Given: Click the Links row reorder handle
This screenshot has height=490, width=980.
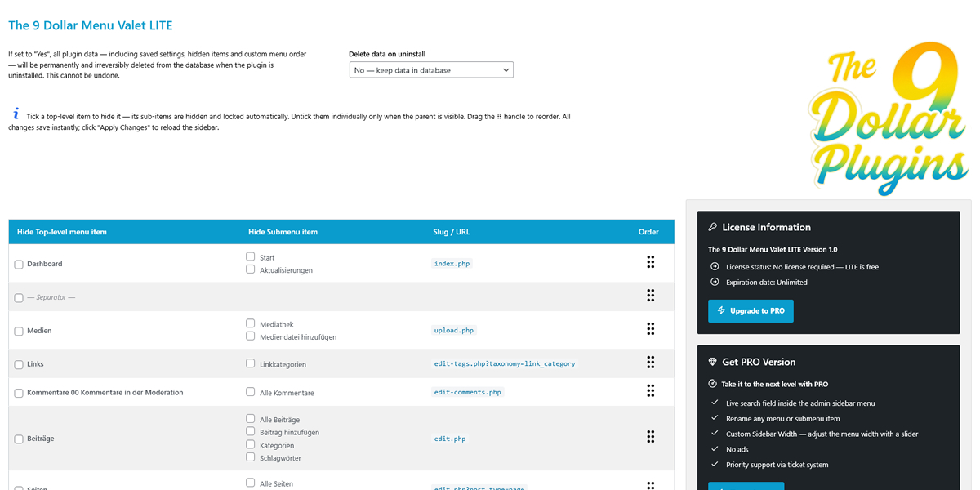Looking at the screenshot, I should click(650, 363).
